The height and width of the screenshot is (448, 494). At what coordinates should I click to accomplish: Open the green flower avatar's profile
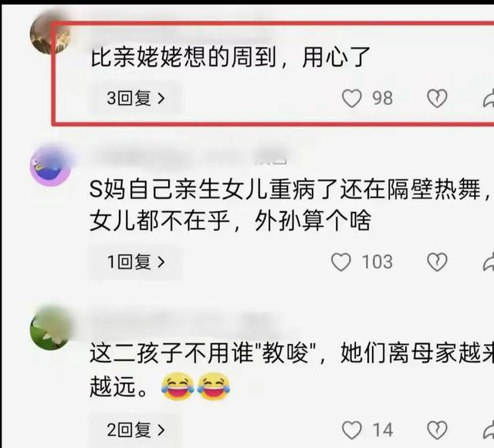[50, 329]
